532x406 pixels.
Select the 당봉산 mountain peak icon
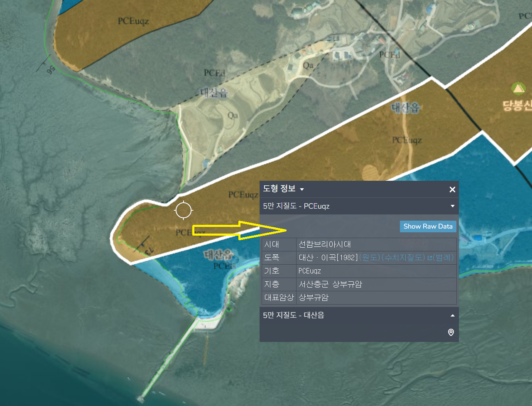[518, 89]
